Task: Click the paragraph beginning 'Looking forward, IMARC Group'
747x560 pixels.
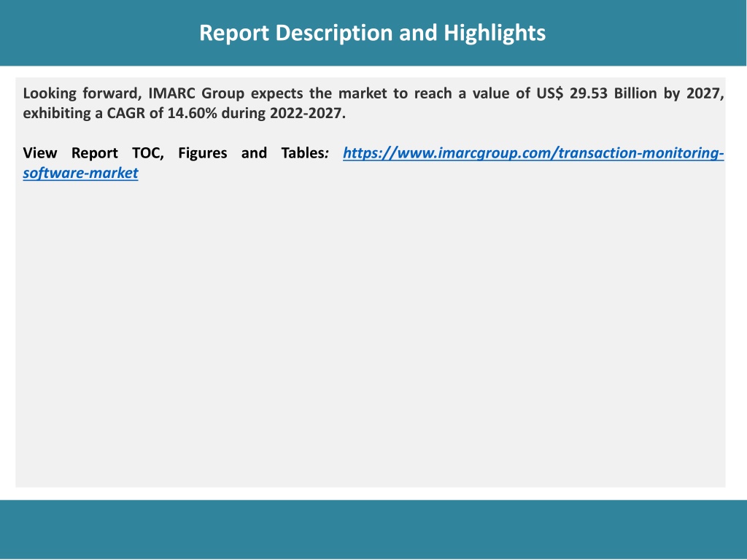Action: [x=373, y=103]
